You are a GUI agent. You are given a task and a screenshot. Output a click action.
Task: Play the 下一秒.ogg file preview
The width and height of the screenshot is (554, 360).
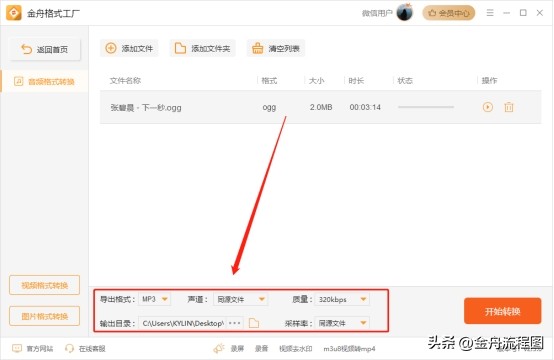(488, 107)
